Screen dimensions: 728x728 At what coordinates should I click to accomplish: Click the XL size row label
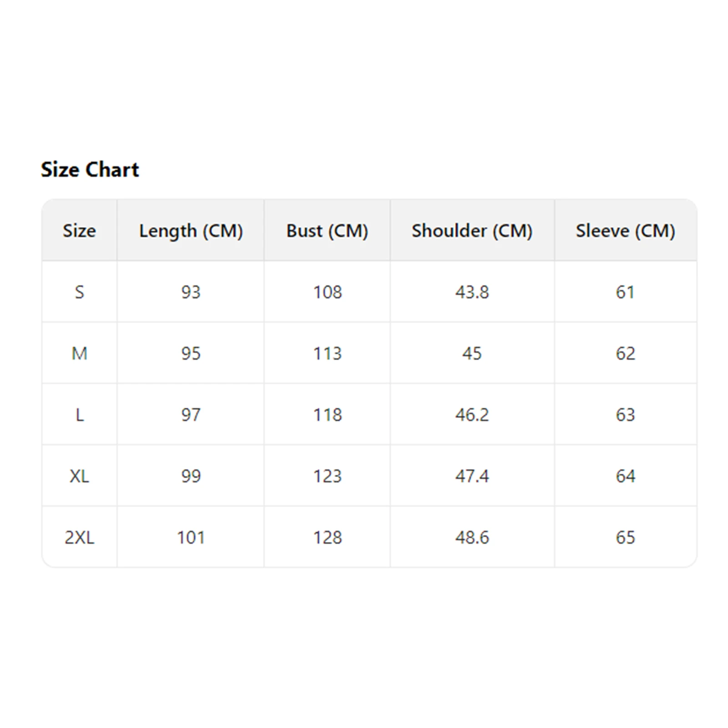79,476
